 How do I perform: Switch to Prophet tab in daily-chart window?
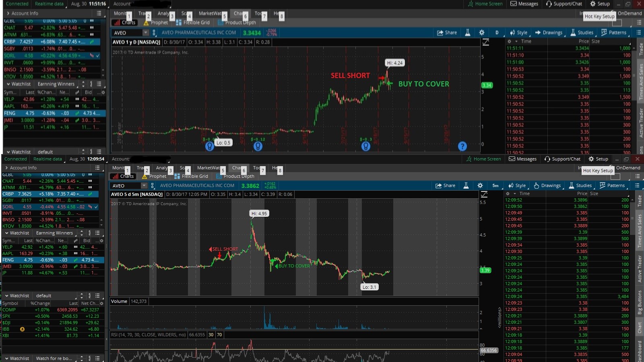[155, 23]
